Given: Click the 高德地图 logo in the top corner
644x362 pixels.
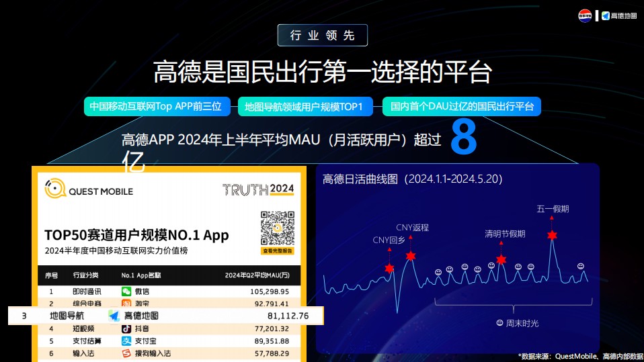Looking at the screenshot, I should 619,15.
